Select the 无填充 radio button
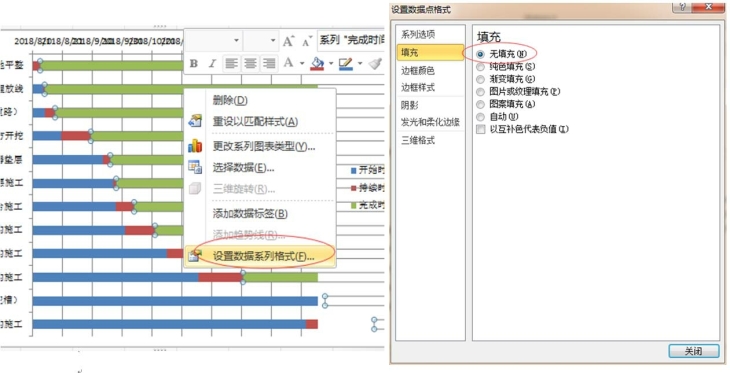 click(480, 54)
